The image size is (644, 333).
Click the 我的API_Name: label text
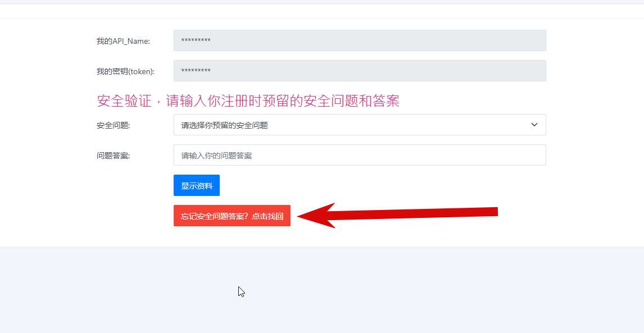[x=123, y=41]
